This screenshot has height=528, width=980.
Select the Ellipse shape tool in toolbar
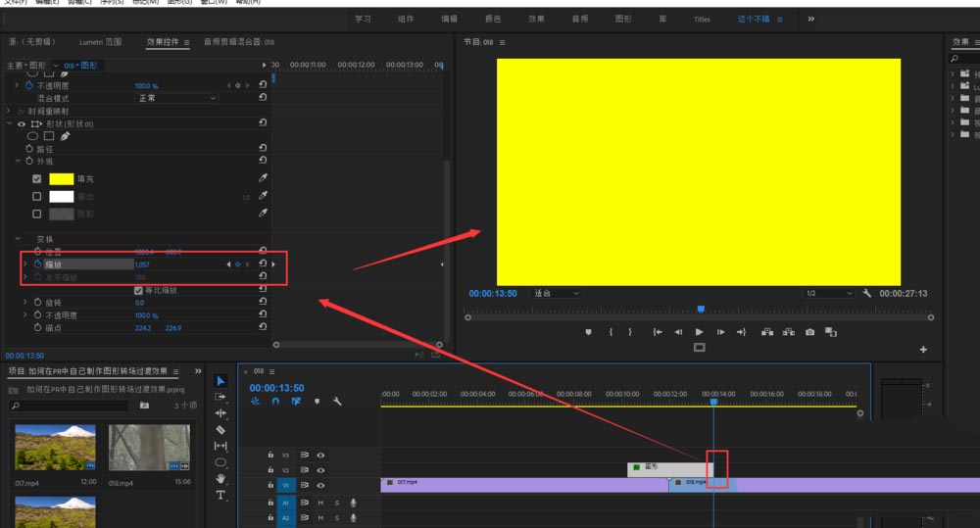(x=220, y=462)
